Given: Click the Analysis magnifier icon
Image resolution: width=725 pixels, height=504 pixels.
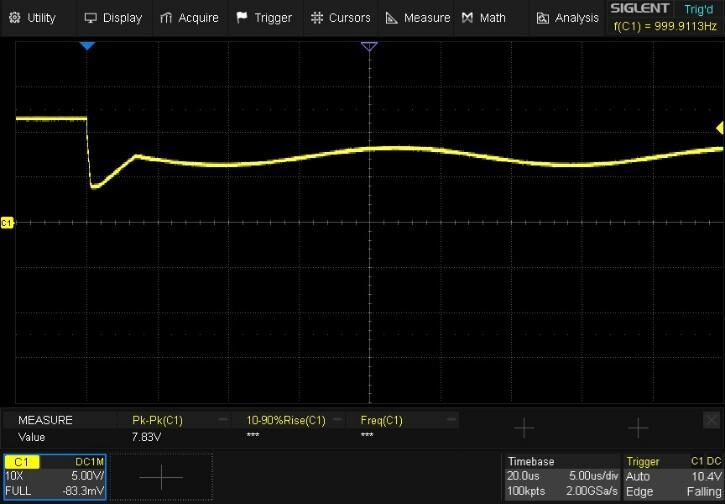Looking at the screenshot, I should click(543, 18).
